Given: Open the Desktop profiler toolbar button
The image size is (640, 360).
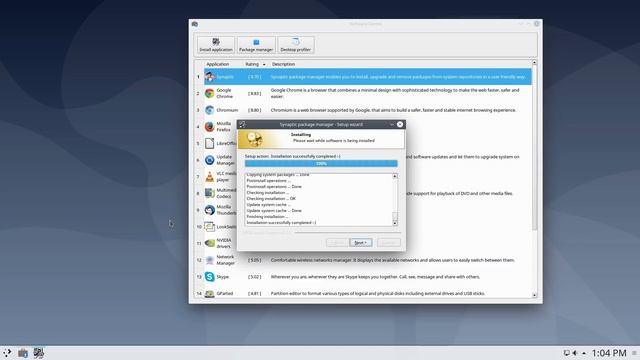Looking at the screenshot, I should pyautogui.click(x=296, y=44).
